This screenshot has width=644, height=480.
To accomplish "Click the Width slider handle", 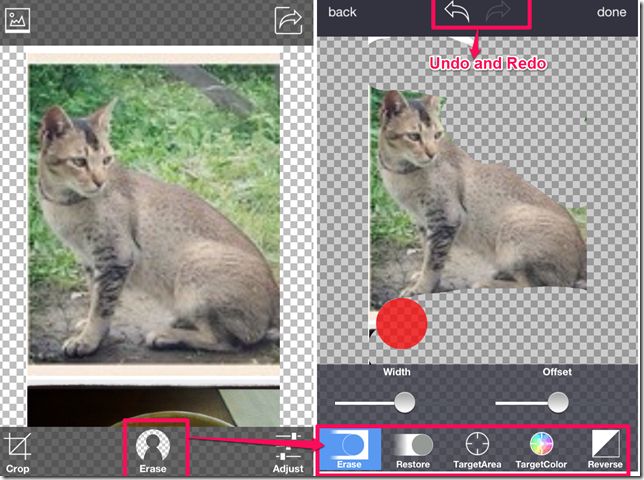I will point(404,402).
